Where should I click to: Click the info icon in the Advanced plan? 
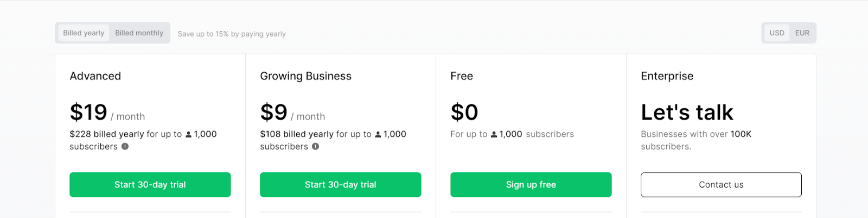[125, 146]
